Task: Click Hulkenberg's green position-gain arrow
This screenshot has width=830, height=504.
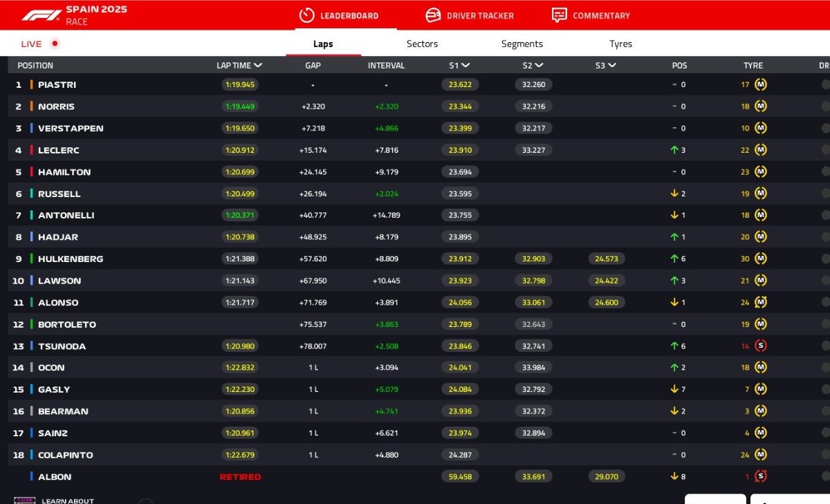Action: coord(674,259)
